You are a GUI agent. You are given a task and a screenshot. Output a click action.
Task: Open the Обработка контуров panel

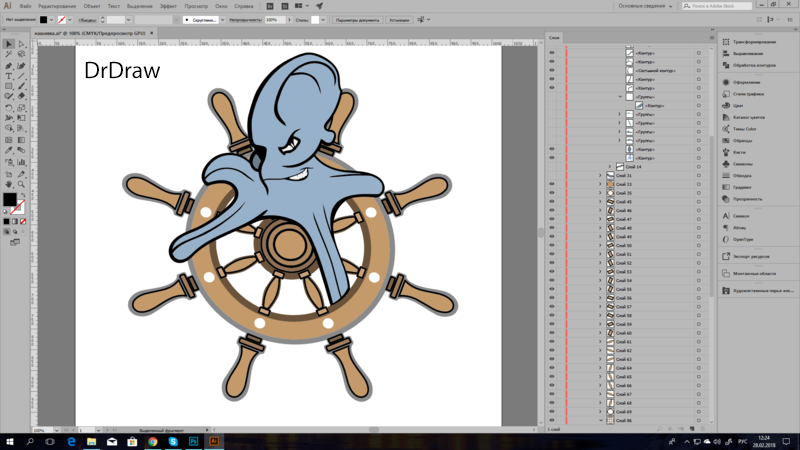point(749,65)
